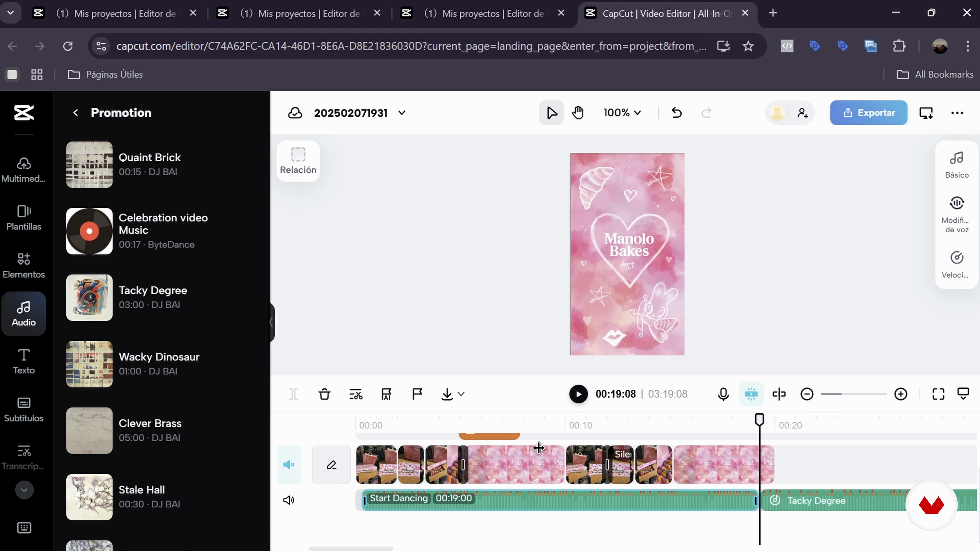Open the Multimedia upload panel
Screen dimensions: 980x551
pos(23,170)
